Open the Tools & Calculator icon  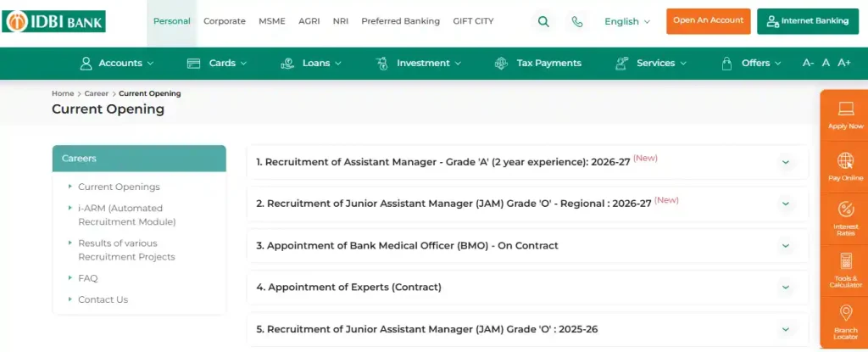tap(844, 261)
